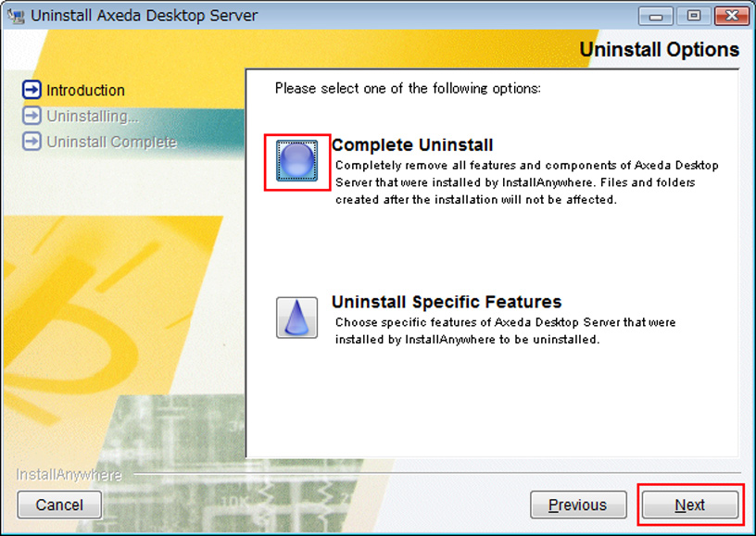Click the installer icon in title bar
The height and width of the screenshot is (536, 756).
click(x=16, y=16)
